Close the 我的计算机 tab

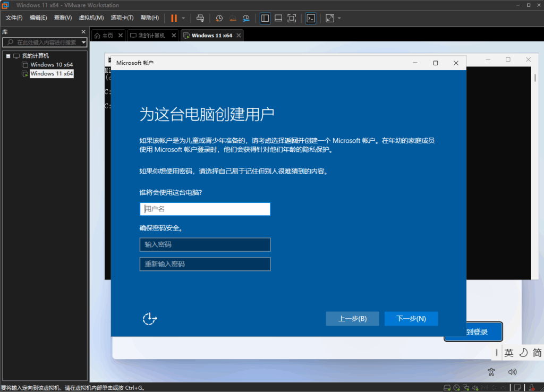[x=174, y=36]
